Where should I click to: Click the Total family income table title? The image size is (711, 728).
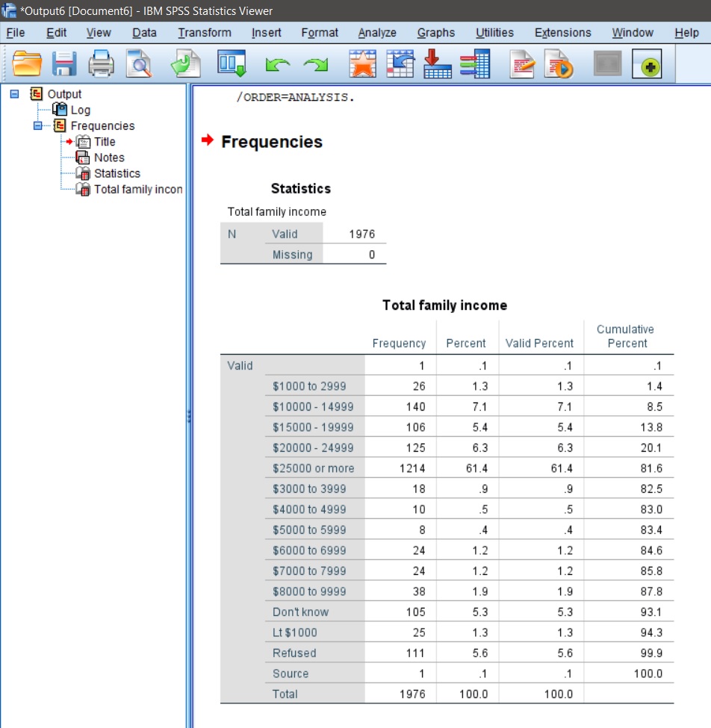[444, 305]
